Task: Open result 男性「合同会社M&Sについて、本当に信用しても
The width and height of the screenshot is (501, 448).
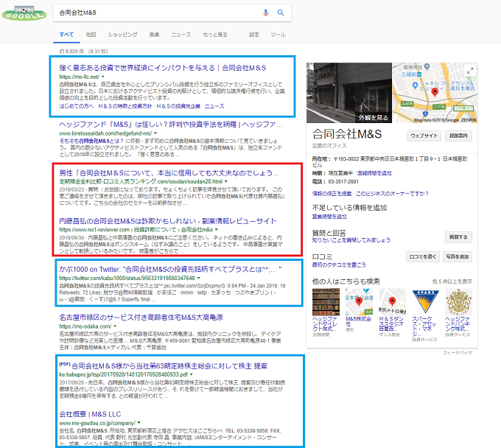Action: [x=169, y=173]
